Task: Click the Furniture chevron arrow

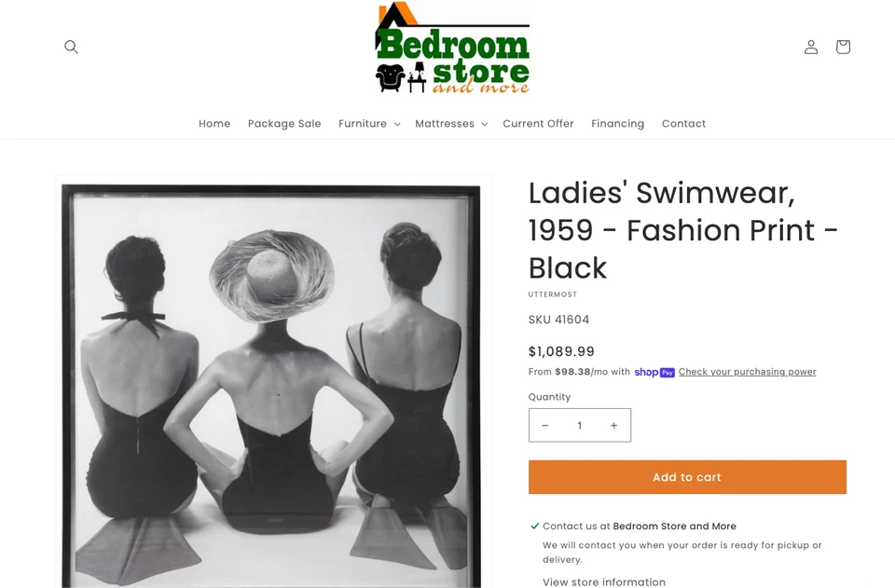Action: (x=397, y=124)
